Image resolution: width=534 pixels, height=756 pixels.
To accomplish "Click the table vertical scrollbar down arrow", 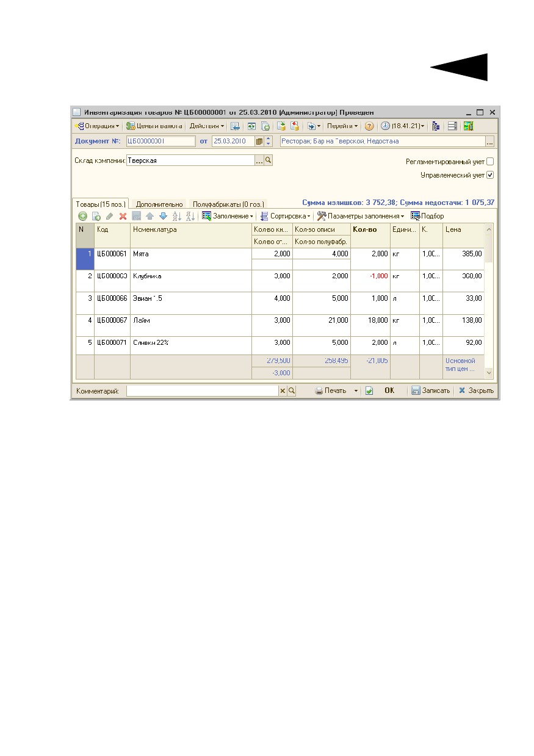I will [x=488, y=372].
